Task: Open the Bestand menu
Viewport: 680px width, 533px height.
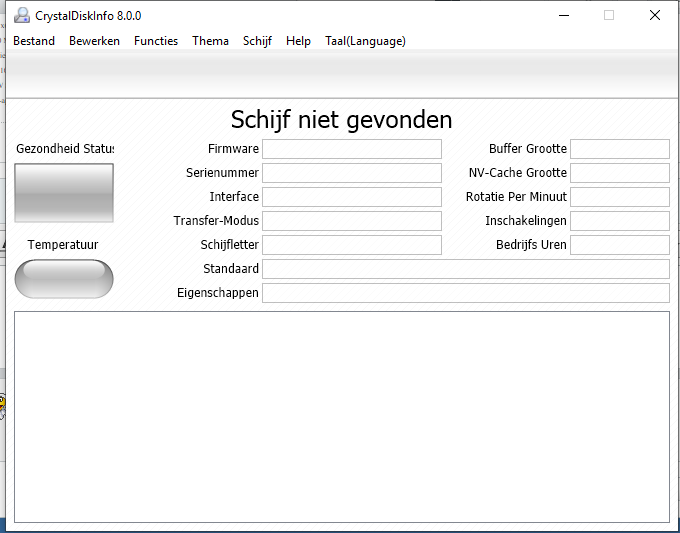Action: pyautogui.click(x=34, y=41)
